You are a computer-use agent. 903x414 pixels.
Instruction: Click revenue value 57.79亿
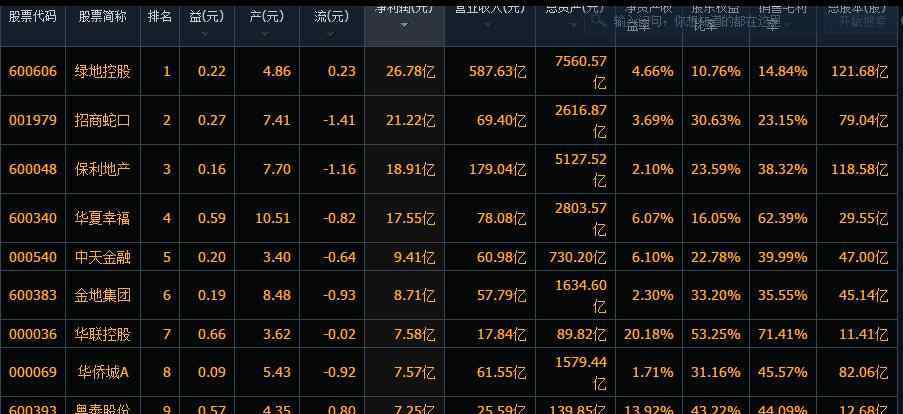(501, 295)
